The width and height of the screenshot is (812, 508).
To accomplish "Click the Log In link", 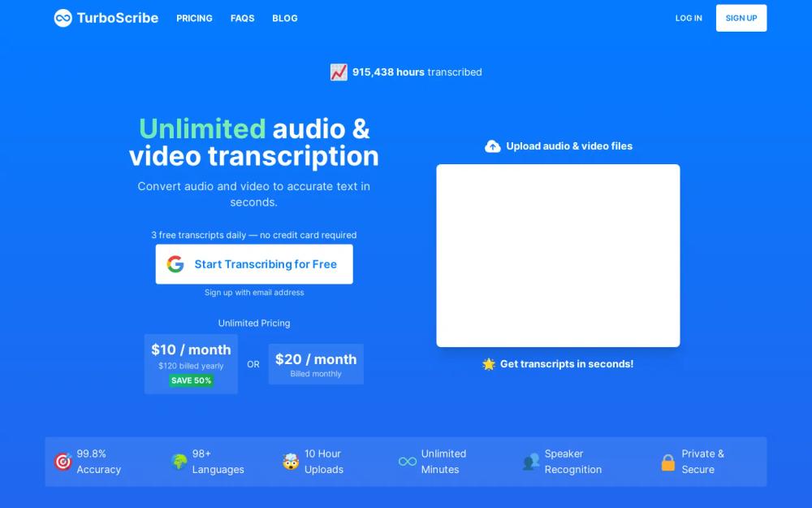I will [x=689, y=18].
